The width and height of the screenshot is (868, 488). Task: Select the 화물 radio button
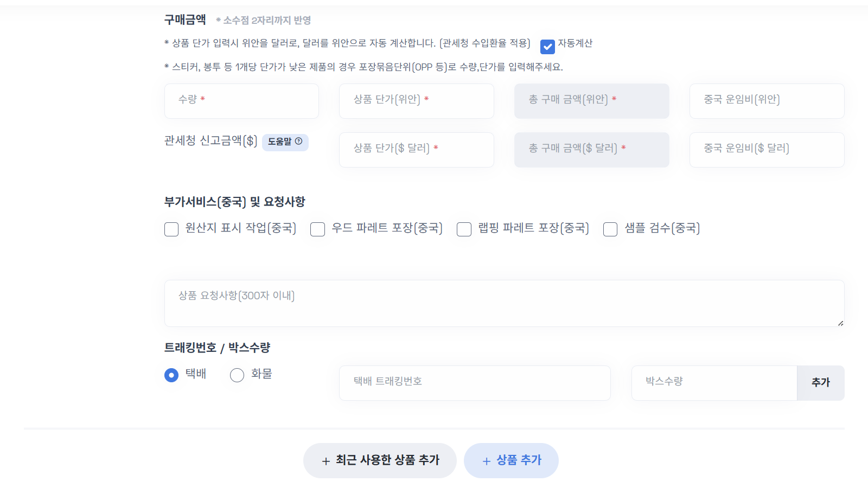(237, 375)
